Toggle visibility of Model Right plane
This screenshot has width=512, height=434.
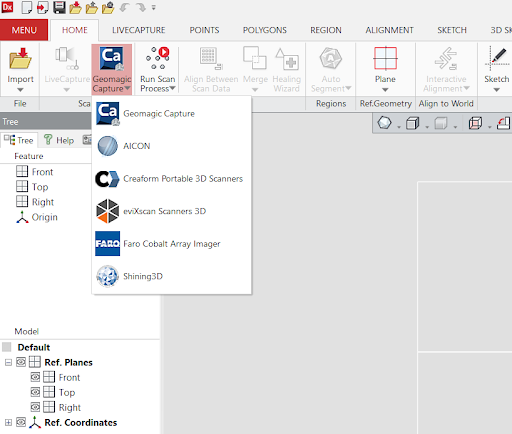[x=35, y=407]
